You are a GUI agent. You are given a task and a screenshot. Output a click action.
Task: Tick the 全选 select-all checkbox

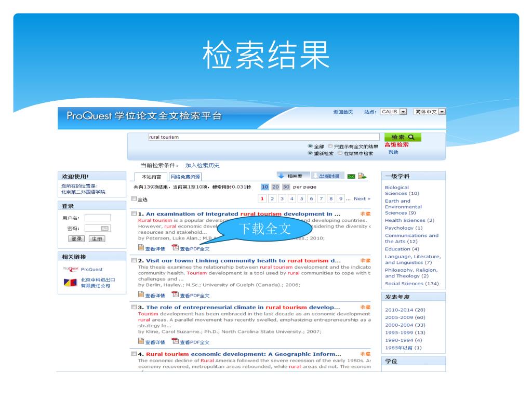[134, 199]
